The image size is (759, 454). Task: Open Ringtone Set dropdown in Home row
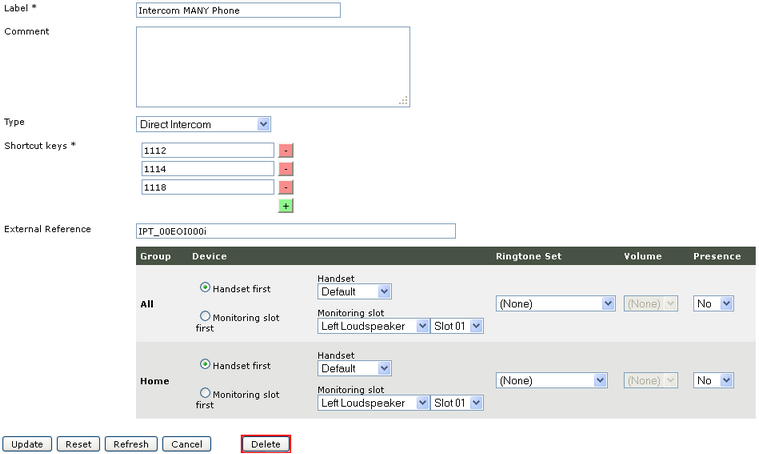pos(552,381)
